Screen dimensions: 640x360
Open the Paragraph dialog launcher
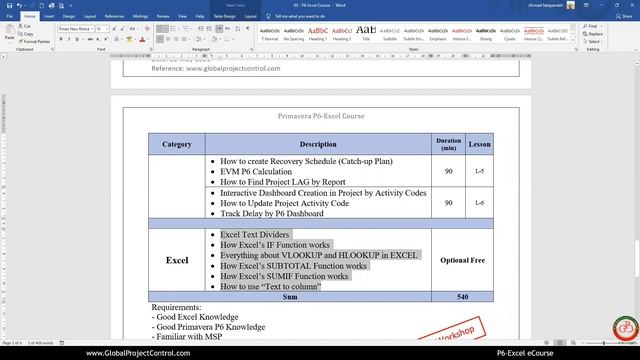point(251,49)
